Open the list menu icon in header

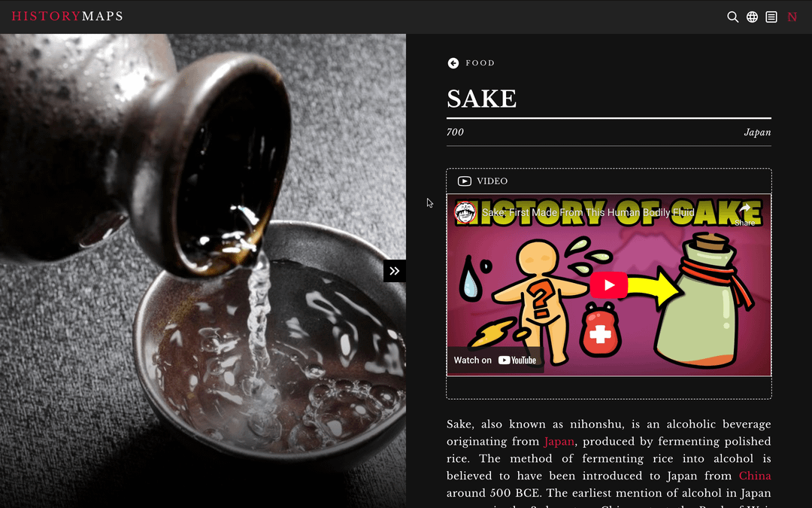[x=771, y=17]
